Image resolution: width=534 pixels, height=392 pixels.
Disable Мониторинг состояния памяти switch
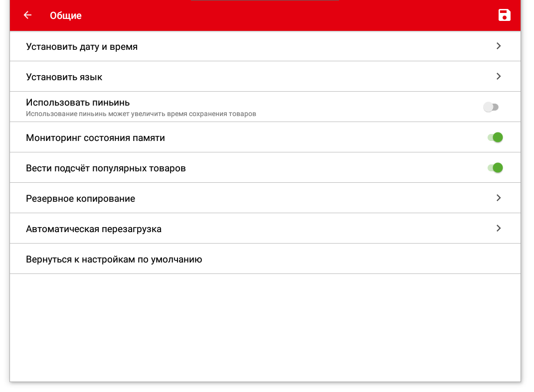pos(495,137)
